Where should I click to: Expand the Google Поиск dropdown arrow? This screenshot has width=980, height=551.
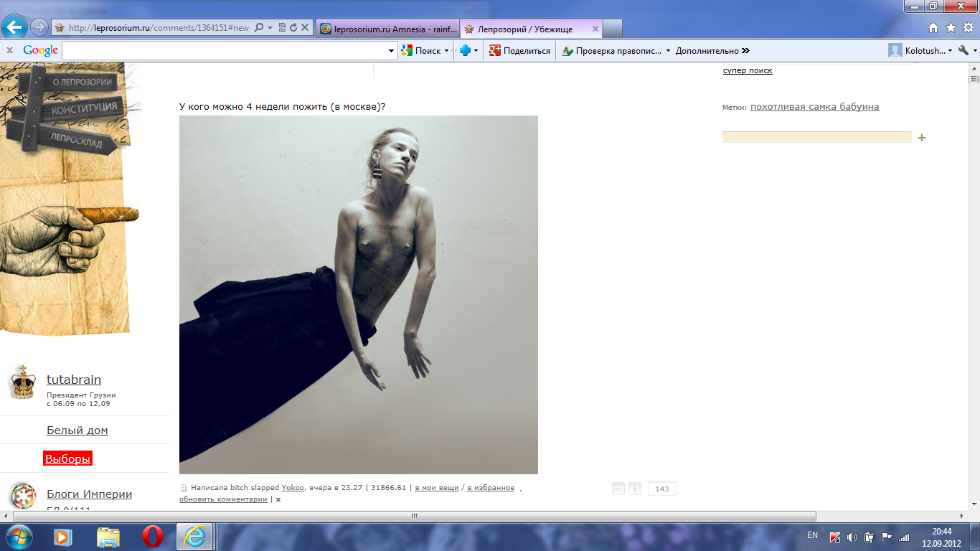[x=446, y=51]
